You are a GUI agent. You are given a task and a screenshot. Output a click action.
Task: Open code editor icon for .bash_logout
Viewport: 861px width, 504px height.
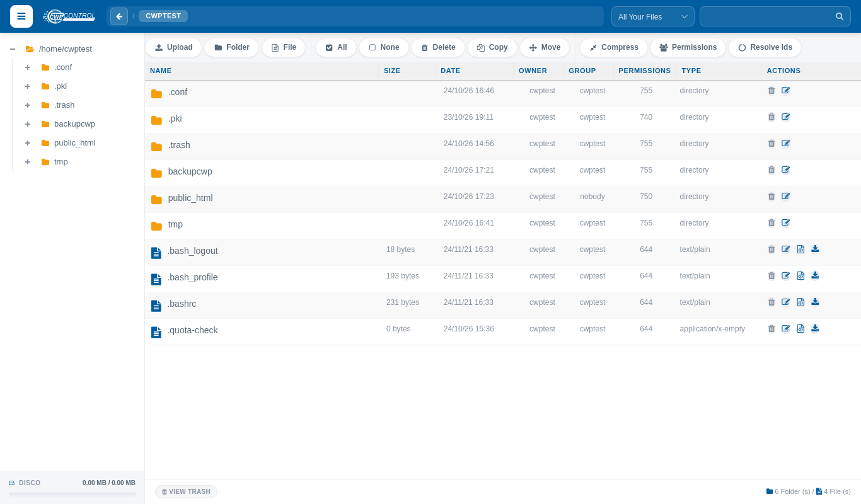click(x=800, y=249)
